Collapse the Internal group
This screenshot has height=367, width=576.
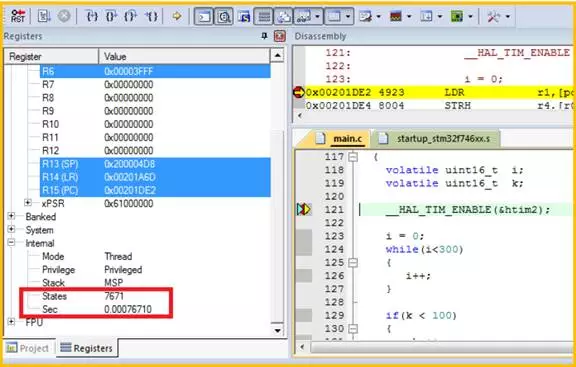(11, 242)
